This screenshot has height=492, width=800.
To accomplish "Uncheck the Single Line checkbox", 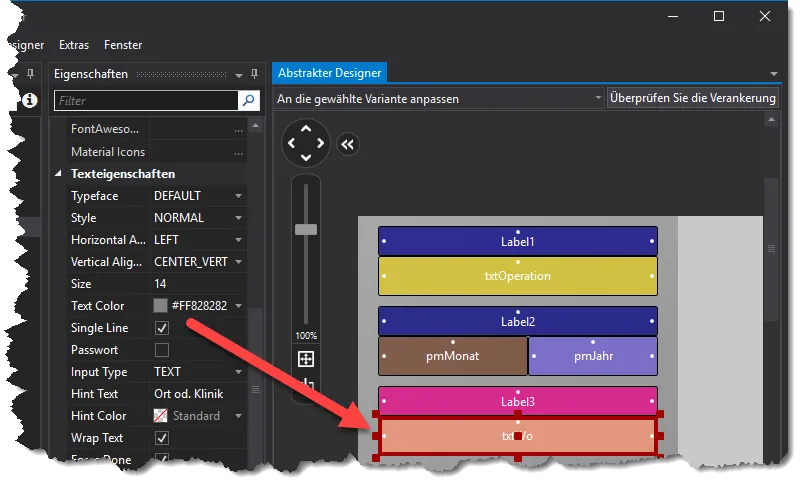I will coord(162,328).
